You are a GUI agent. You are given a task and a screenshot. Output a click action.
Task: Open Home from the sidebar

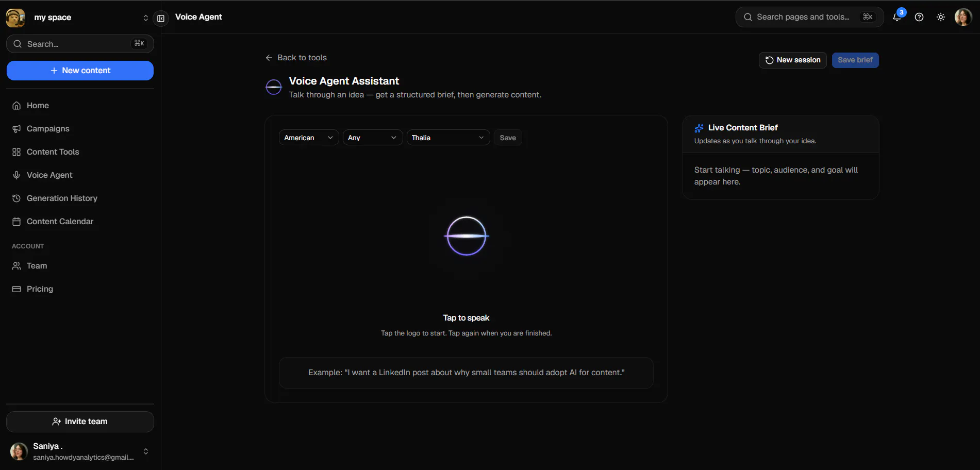[80, 106]
